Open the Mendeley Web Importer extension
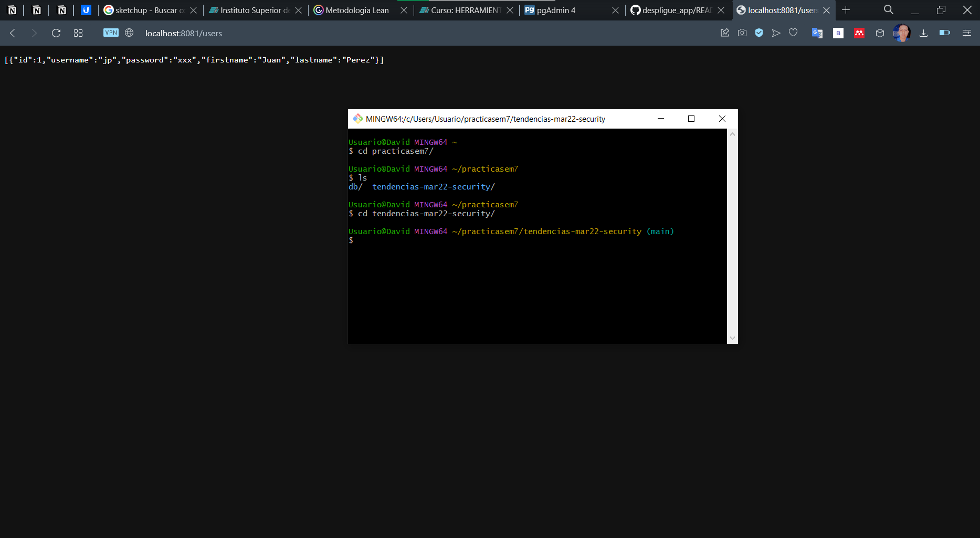The image size is (980, 538). (859, 33)
